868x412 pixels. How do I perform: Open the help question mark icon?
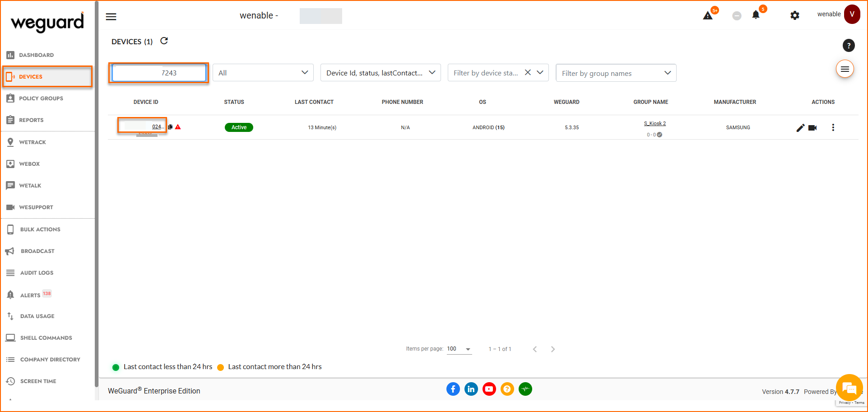tap(849, 45)
